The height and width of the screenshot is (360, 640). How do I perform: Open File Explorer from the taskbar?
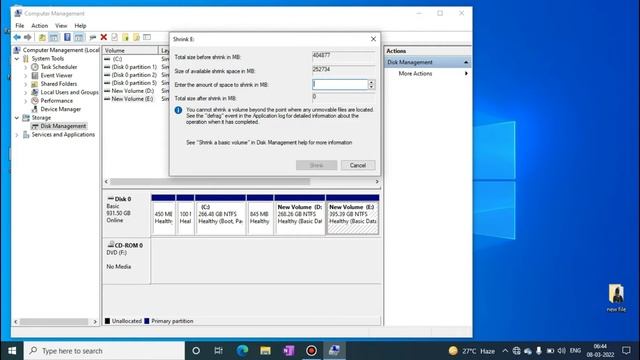coord(265,351)
